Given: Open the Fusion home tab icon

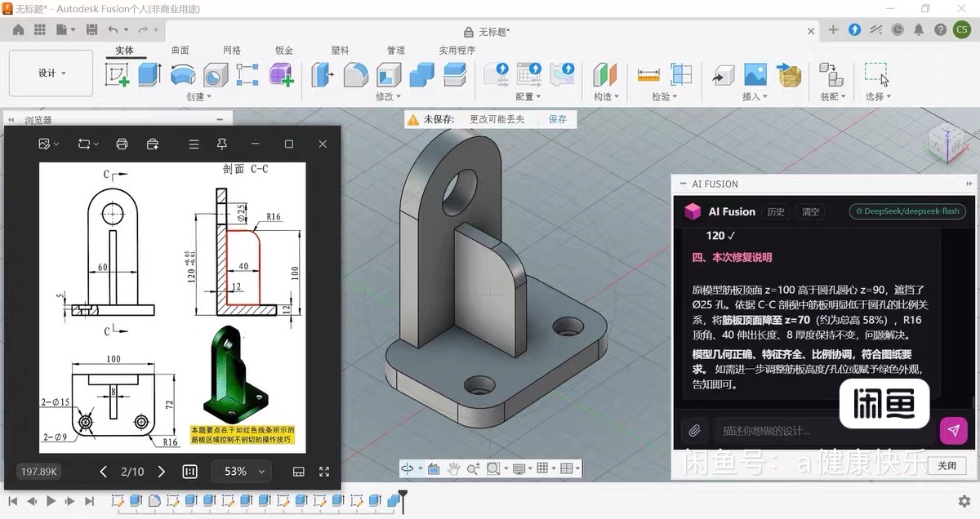Looking at the screenshot, I should pyautogui.click(x=18, y=29).
